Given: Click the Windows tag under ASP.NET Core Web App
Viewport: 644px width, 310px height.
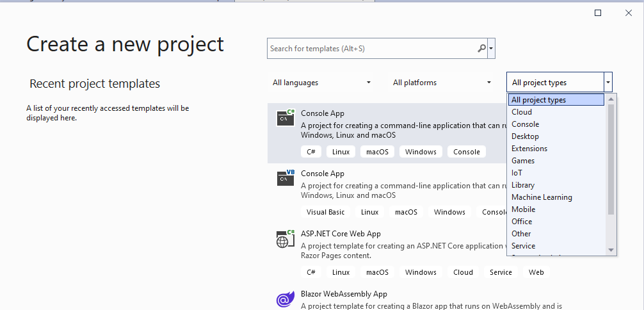Looking at the screenshot, I should (x=421, y=272).
